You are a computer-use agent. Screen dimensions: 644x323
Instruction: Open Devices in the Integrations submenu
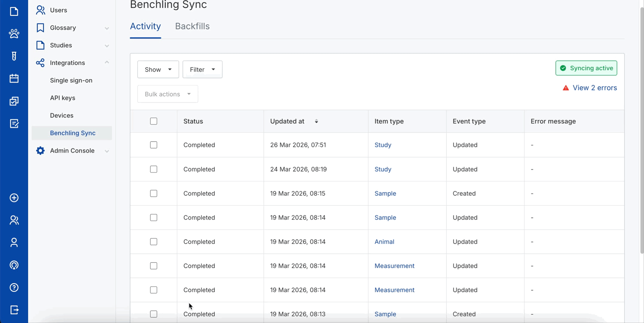point(62,115)
